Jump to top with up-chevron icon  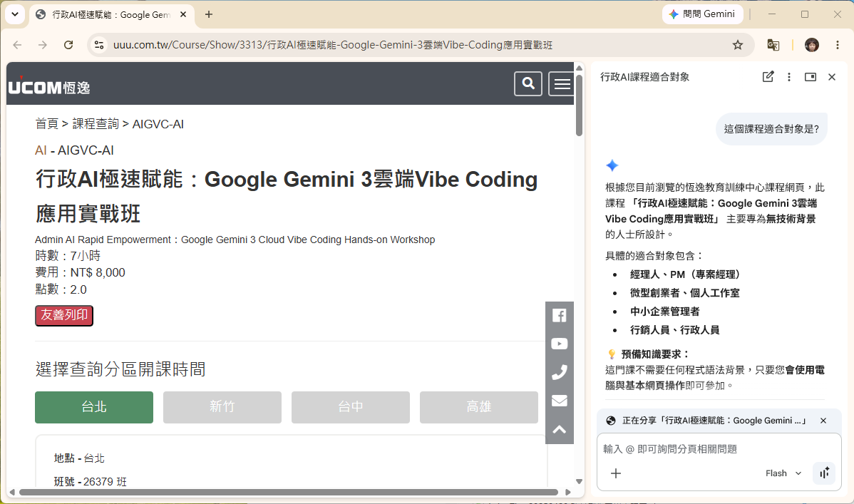pos(560,429)
